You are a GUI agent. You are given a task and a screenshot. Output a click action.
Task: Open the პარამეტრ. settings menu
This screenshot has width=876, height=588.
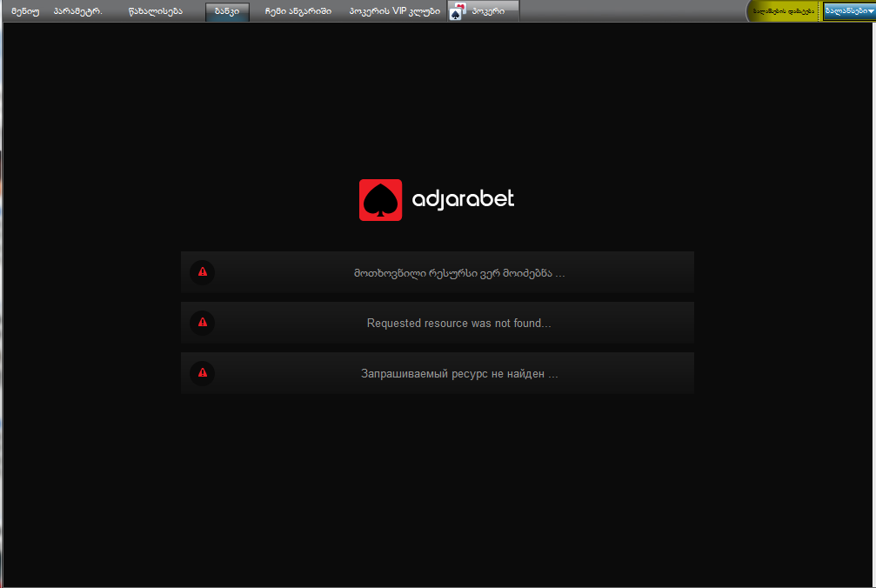77,11
